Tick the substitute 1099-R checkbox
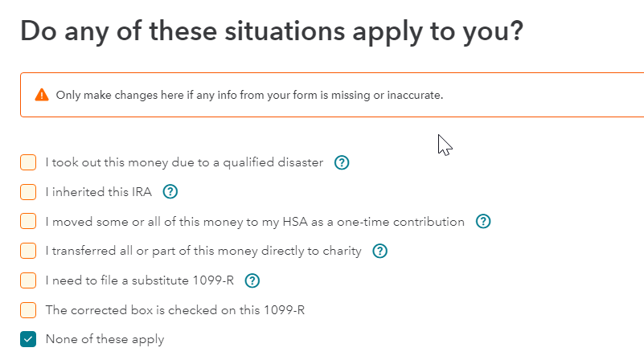 tap(28, 280)
